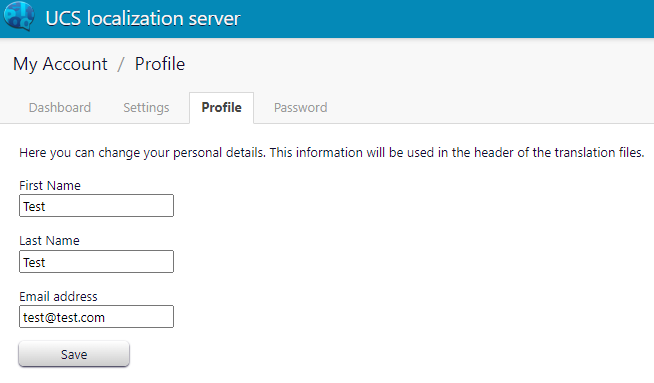Open the My Account breadcrumb
The height and width of the screenshot is (383, 654).
pos(60,64)
